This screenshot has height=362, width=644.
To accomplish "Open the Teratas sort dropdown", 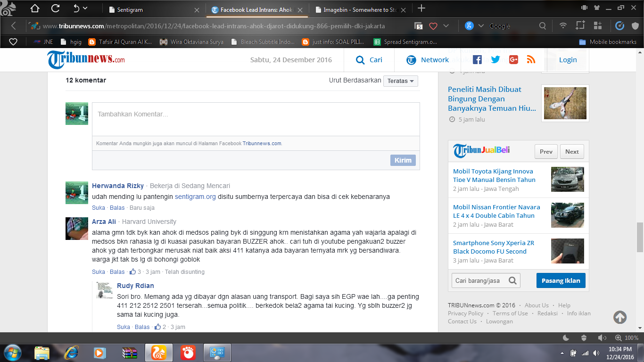I will [x=401, y=81].
